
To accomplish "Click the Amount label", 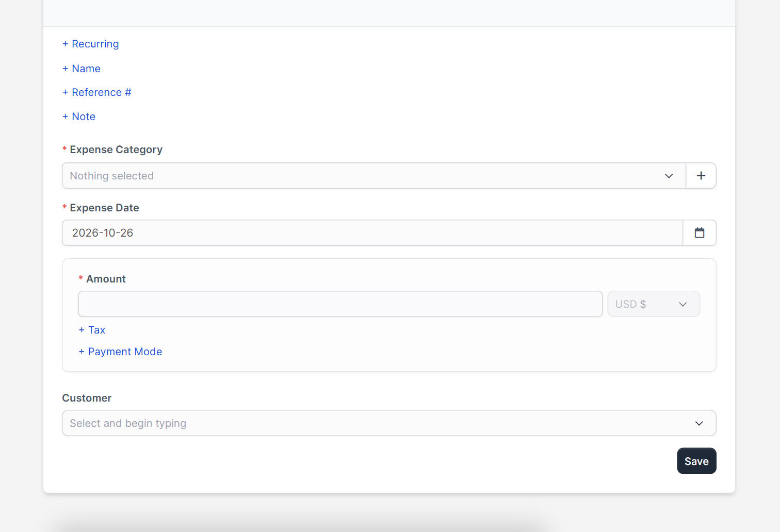I will (x=106, y=279).
